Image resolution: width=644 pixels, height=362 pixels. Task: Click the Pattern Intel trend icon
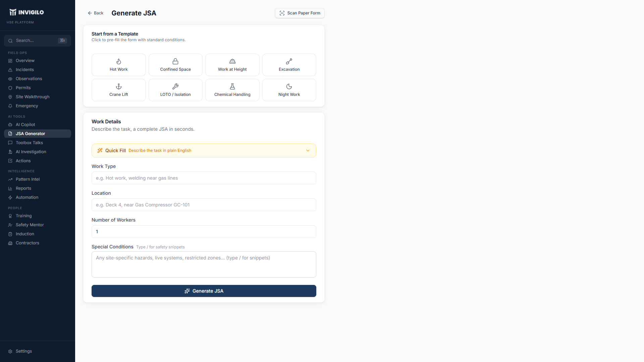tap(10, 180)
